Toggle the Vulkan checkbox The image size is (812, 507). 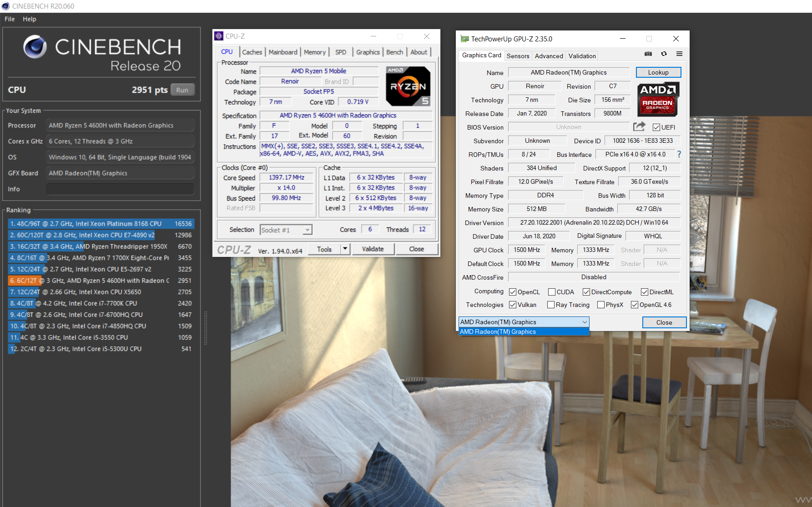tap(513, 305)
